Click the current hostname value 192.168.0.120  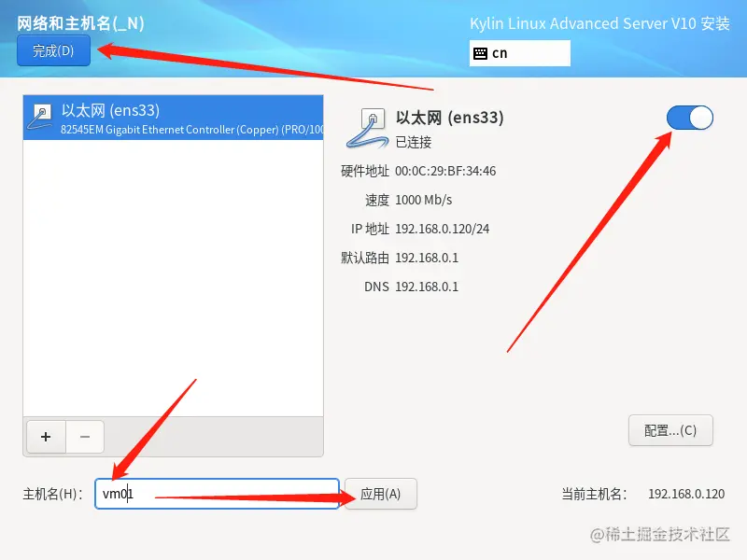click(686, 494)
